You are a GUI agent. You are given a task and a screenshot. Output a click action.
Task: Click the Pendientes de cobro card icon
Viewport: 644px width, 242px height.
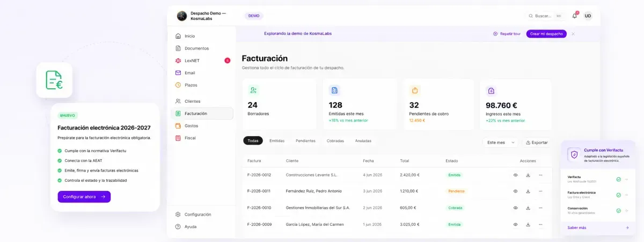click(415, 90)
